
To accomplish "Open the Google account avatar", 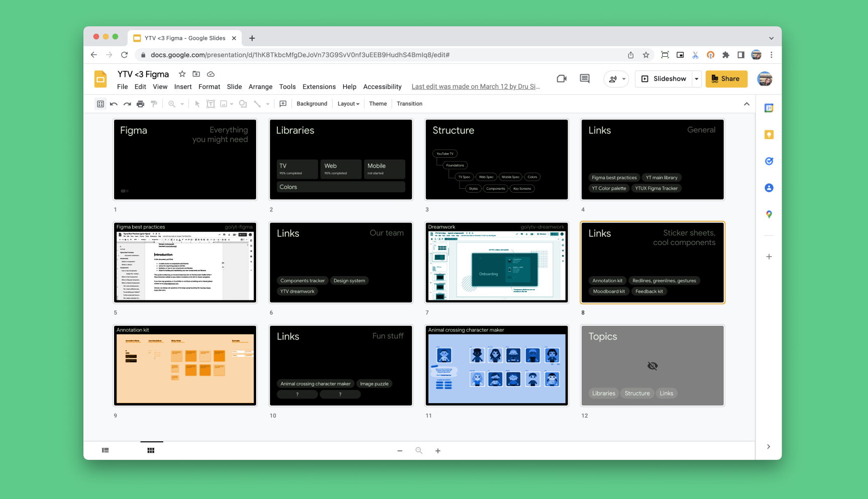I will click(765, 79).
